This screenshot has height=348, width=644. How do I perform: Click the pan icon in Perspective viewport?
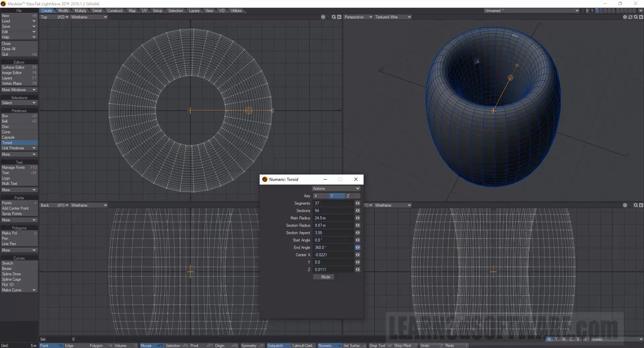[625, 17]
